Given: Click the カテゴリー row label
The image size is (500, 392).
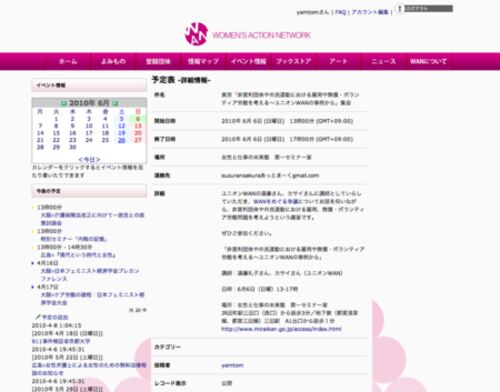Looking at the screenshot, I should (167, 347).
